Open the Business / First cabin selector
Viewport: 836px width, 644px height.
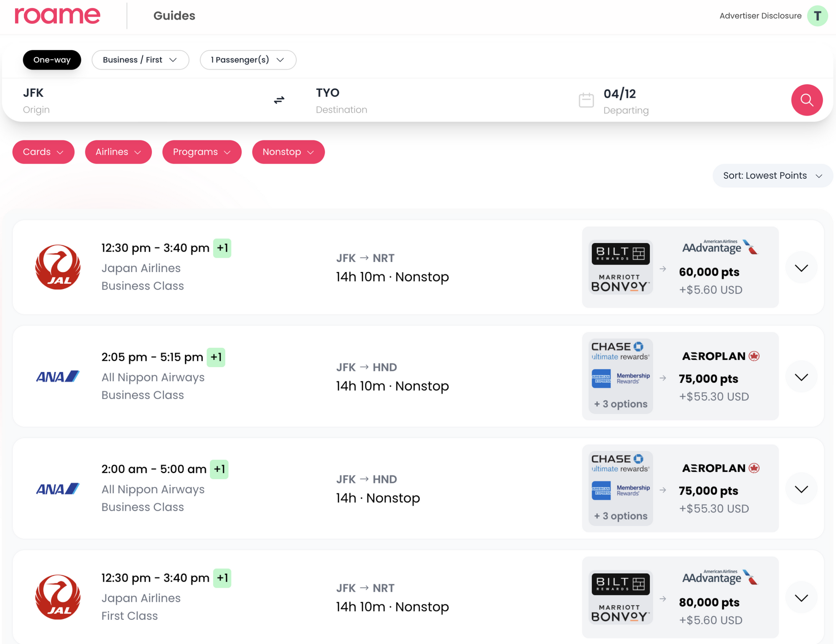coord(140,60)
